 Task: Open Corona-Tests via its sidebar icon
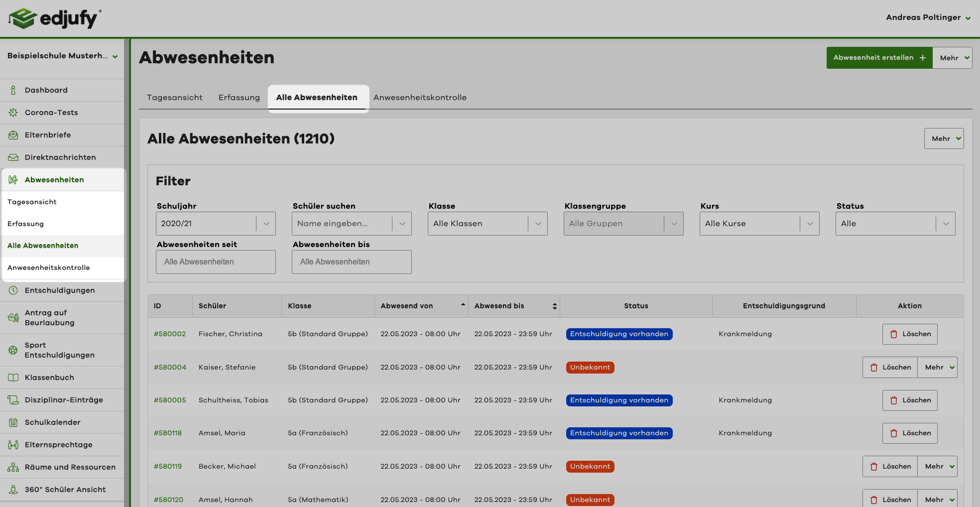click(x=13, y=112)
